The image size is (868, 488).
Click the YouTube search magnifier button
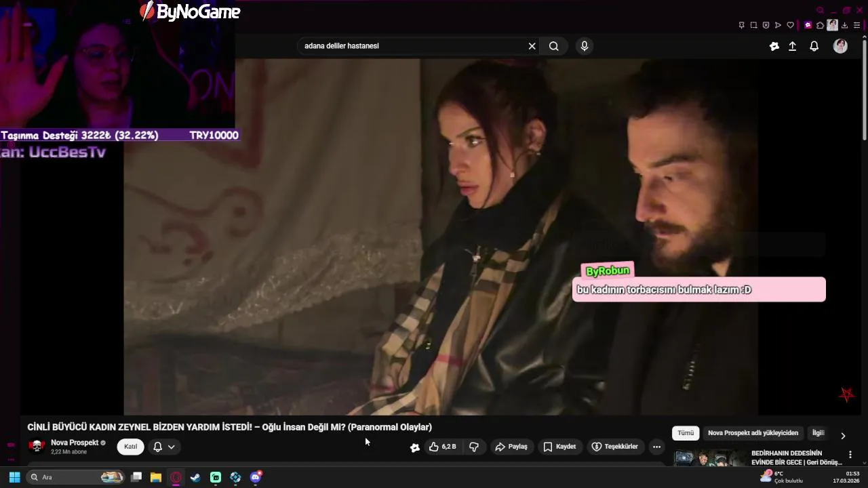click(x=554, y=46)
